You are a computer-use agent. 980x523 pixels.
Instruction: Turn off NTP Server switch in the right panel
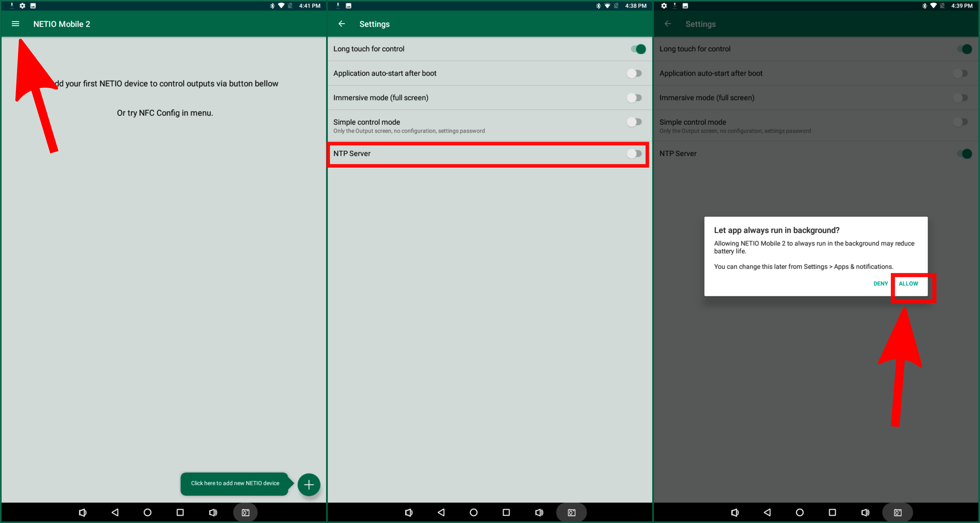964,154
